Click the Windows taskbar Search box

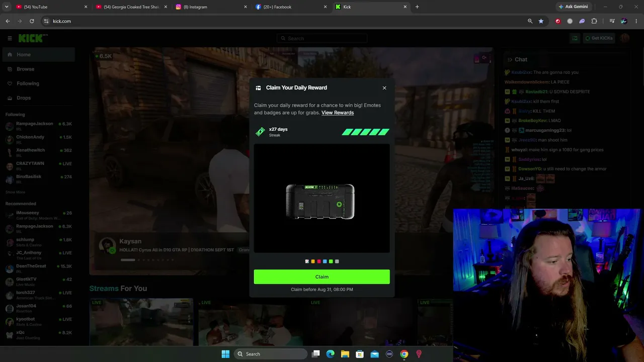tap(271, 354)
